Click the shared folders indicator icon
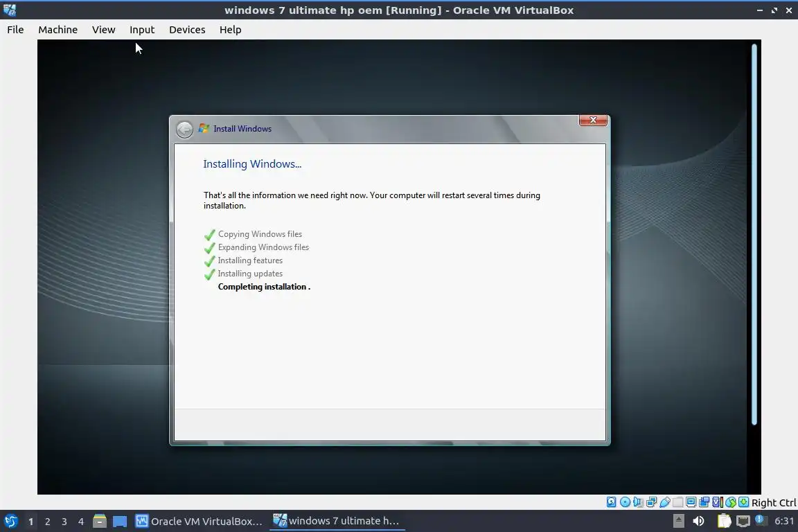 [x=678, y=502]
